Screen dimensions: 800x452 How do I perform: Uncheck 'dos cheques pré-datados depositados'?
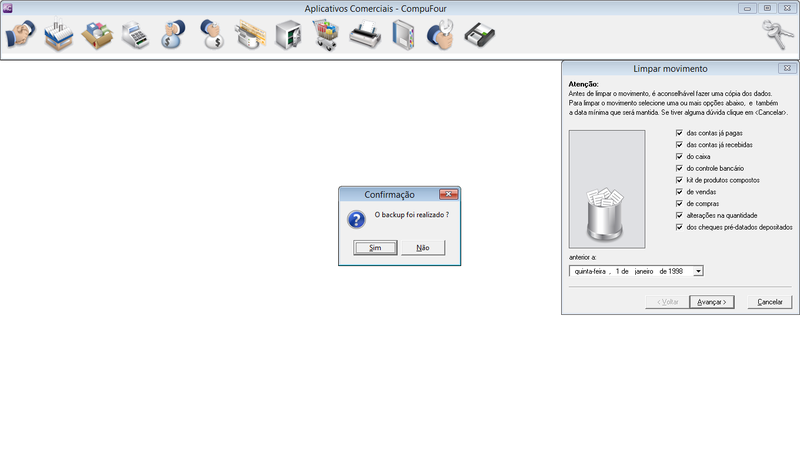click(x=679, y=227)
